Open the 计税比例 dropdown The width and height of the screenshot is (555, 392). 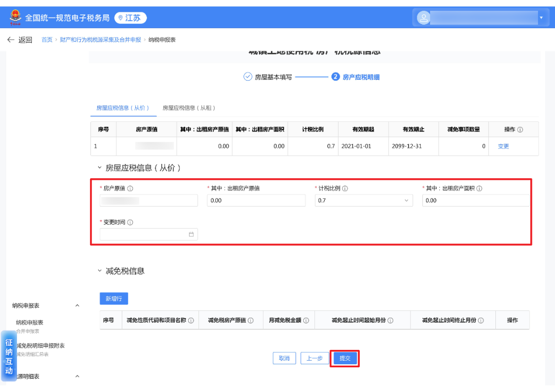(x=364, y=200)
